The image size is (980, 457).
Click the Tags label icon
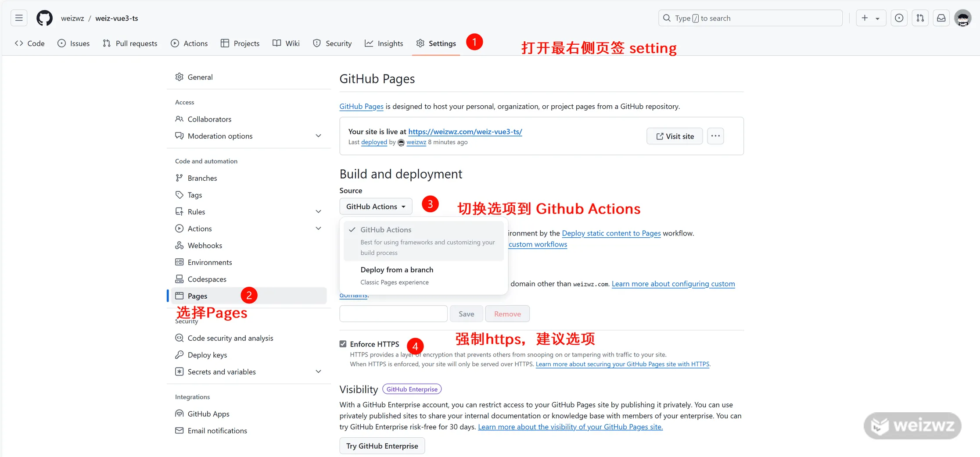point(179,195)
